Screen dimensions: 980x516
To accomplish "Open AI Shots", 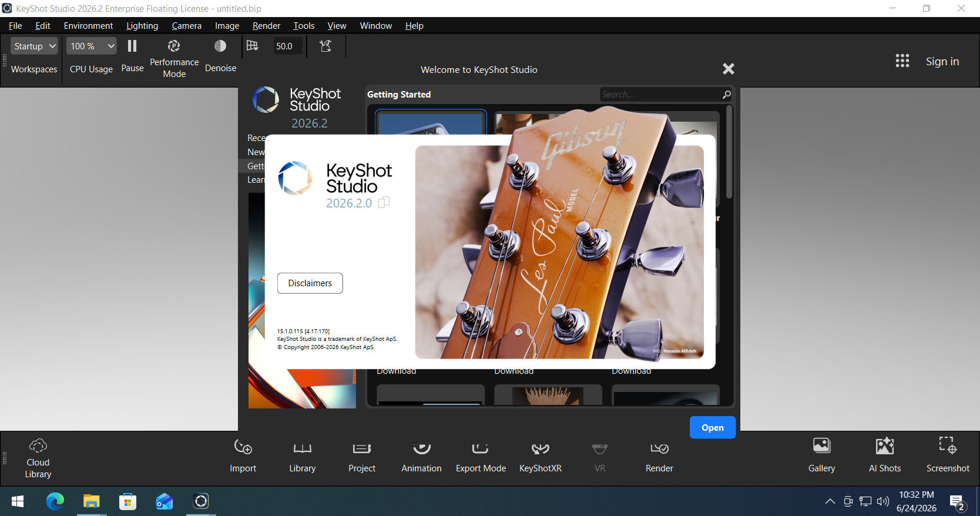I will (885, 455).
